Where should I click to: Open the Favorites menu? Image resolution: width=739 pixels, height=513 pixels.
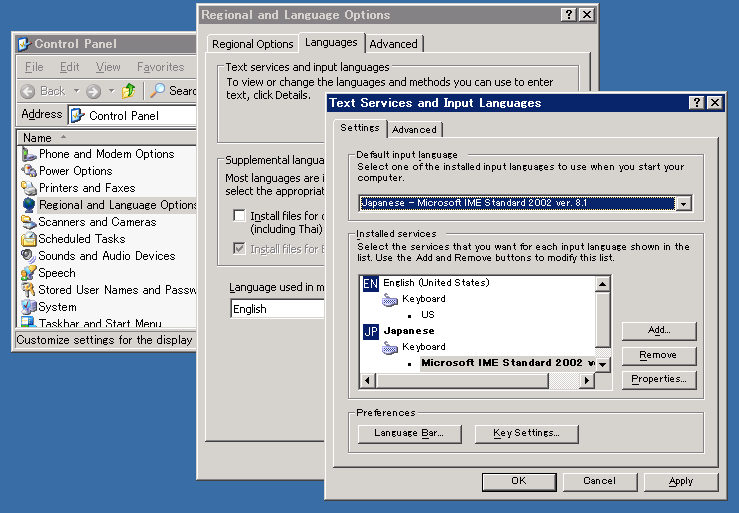tap(160, 67)
